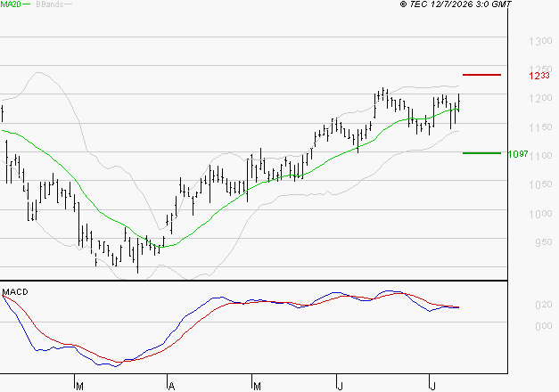Click the TEC copyright timestamp text
The height and width of the screenshot is (392, 559).
pos(456,4)
